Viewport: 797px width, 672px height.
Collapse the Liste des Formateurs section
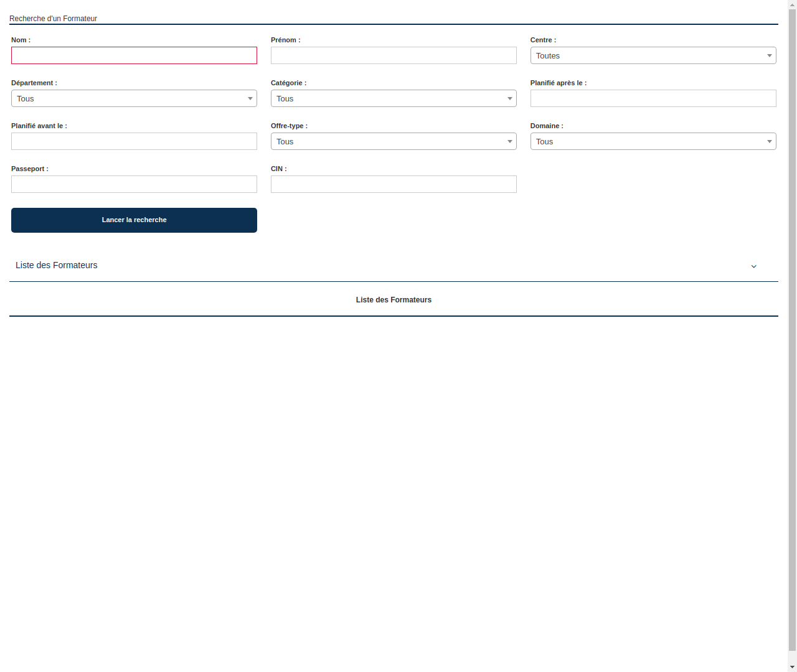(x=56, y=265)
